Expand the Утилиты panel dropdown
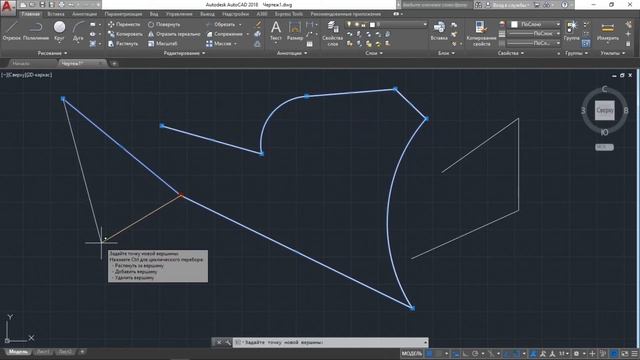Screen dimensions: 640x360 (613, 53)
